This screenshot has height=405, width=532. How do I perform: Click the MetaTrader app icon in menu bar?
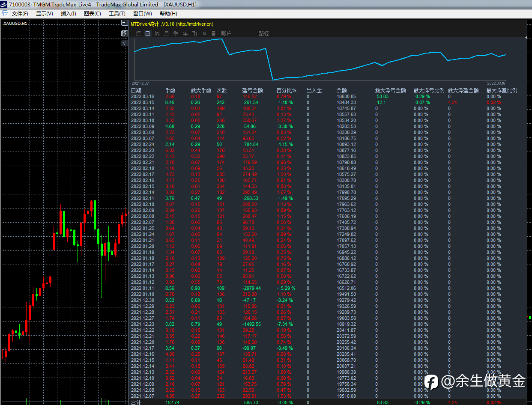pyautogui.click(x=5, y=13)
